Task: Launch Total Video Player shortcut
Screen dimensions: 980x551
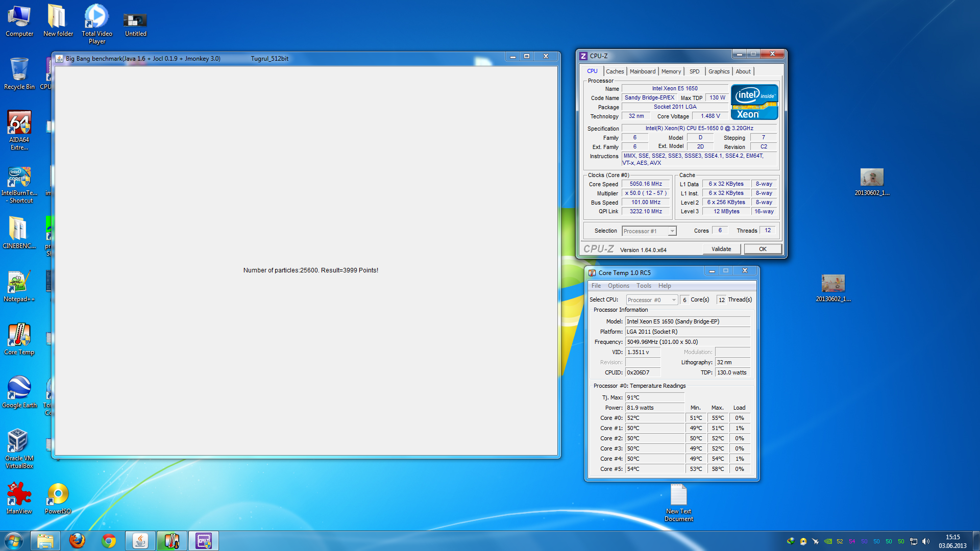Action: pyautogui.click(x=97, y=24)
